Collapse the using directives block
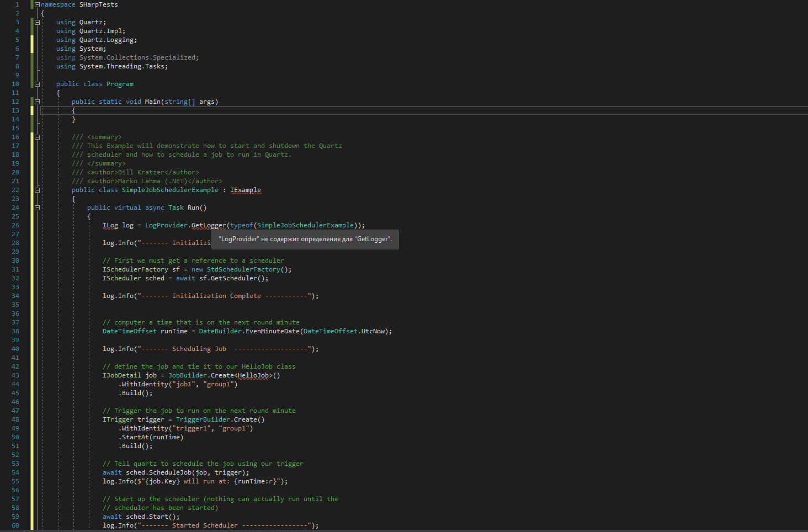 point(36,22)
